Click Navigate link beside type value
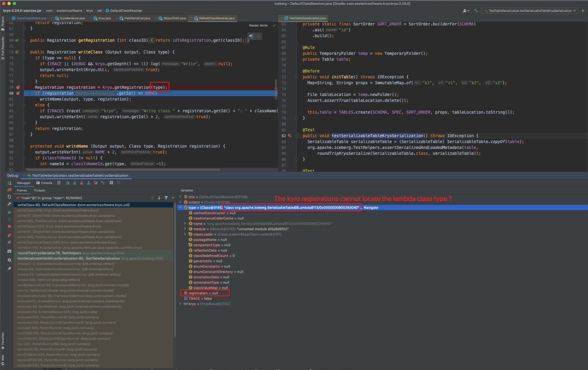The image size is (588, 370). click(x=371, y=208)
